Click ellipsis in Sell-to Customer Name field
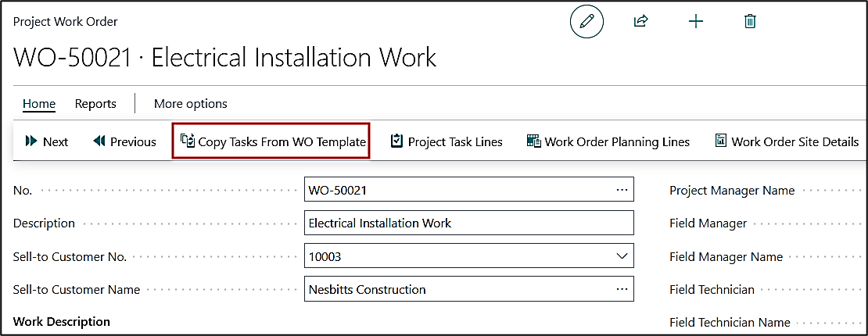868x336 pixels. (x=622, y=289)
